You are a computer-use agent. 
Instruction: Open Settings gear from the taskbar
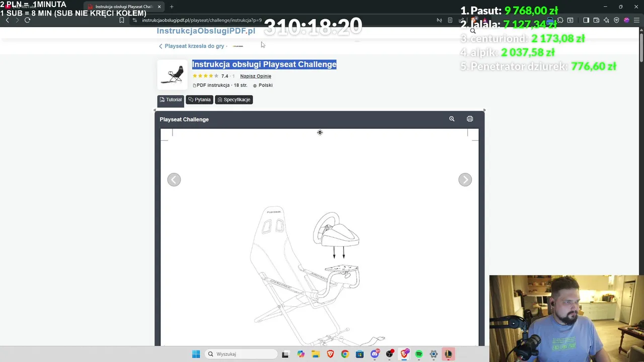pos(433,354)
